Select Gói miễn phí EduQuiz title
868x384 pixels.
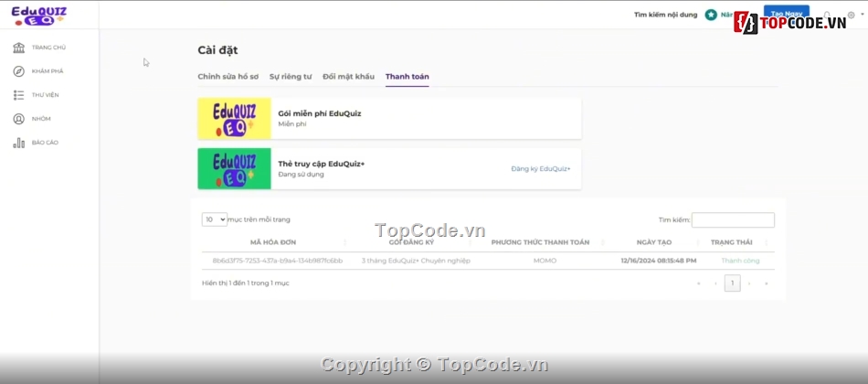(320, 113)
